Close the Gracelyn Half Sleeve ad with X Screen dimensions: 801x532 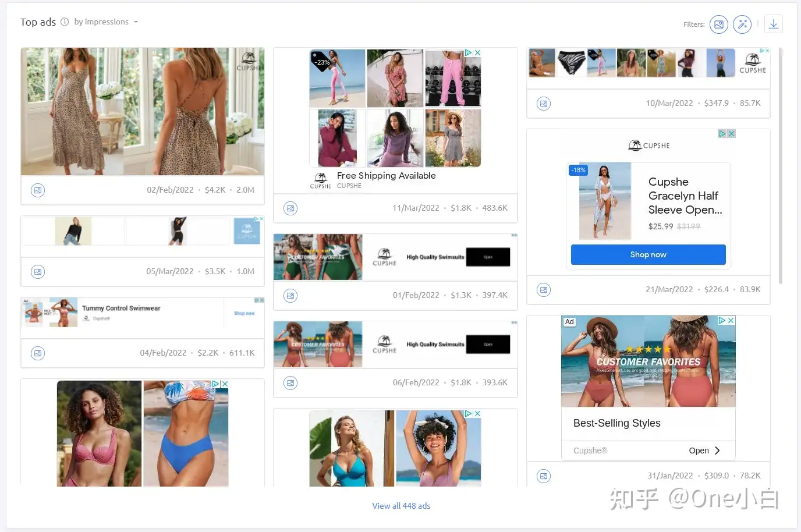point(732,134)
